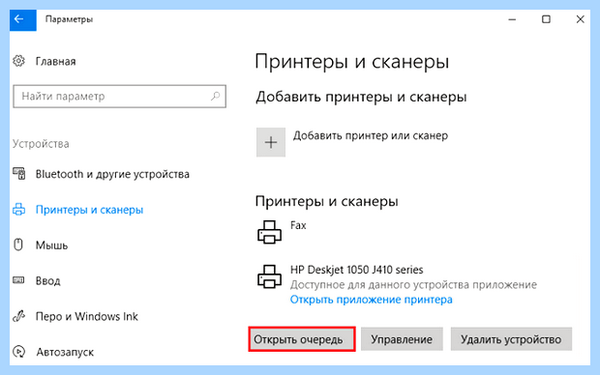This screenshot has width=600, height=375.
Task: Click the pen icon beside Windows Ink
Action: [x=19, y=316]
